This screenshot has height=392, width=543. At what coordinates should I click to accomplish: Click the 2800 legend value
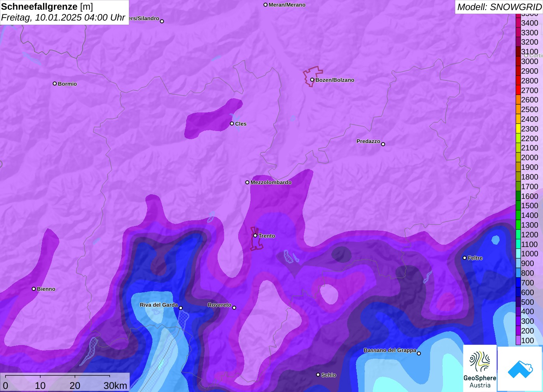(530, 81)
